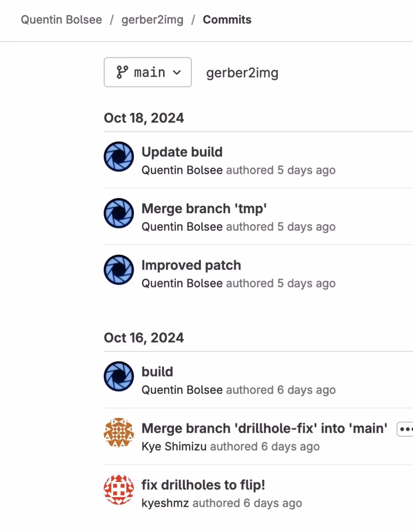Click the avatar beside the build commit
Image resolution: width=413 pixels, height=532 pixels.
pos(119,376)
